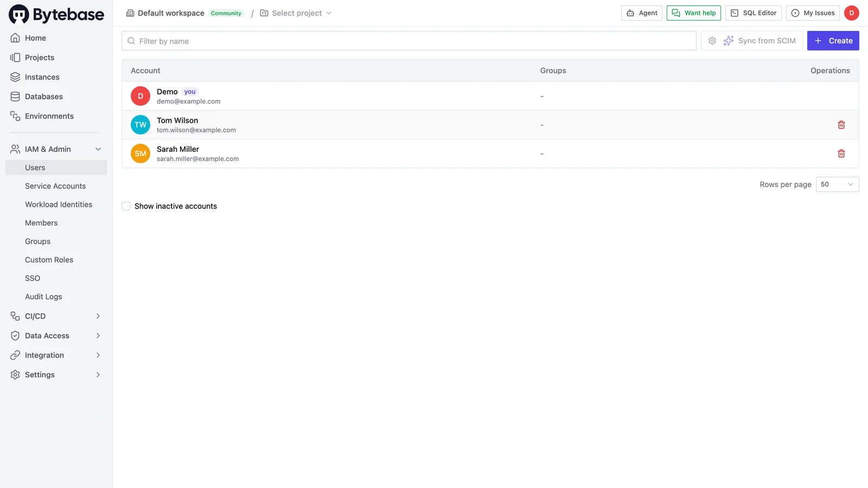Expand the Integration section chevron
868x488 pixels.
click(98, 355)
